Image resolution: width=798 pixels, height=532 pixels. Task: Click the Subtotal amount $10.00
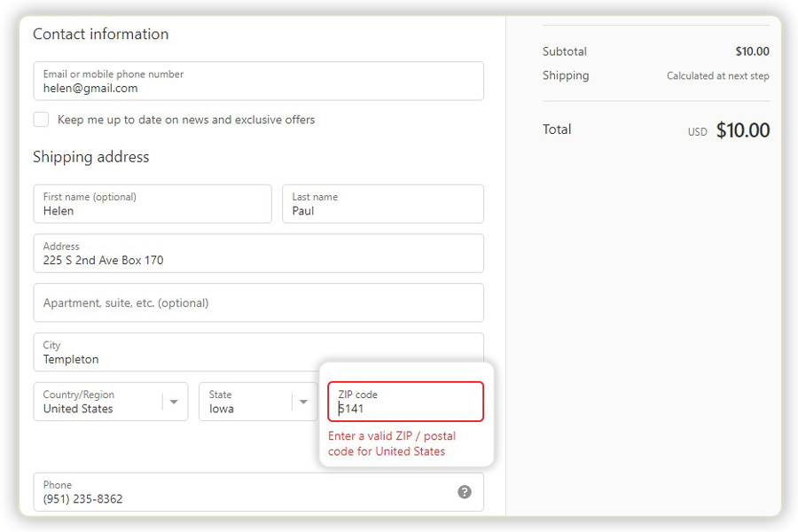tap(752, 51)
